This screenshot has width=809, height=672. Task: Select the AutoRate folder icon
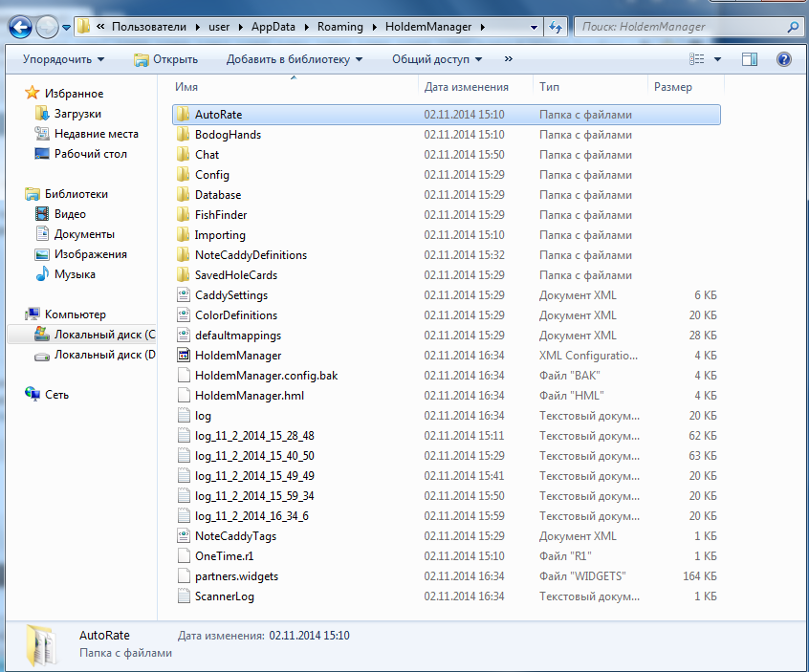[184, 115]
